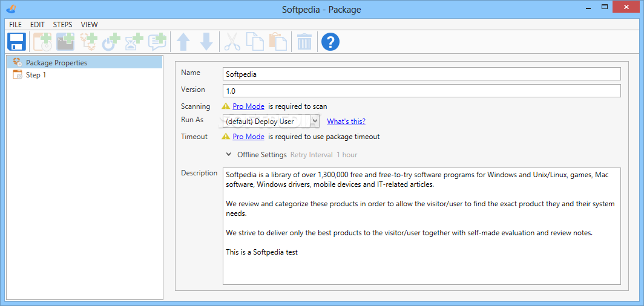Maximize the Softpedia - Package window

pos(604,7)
